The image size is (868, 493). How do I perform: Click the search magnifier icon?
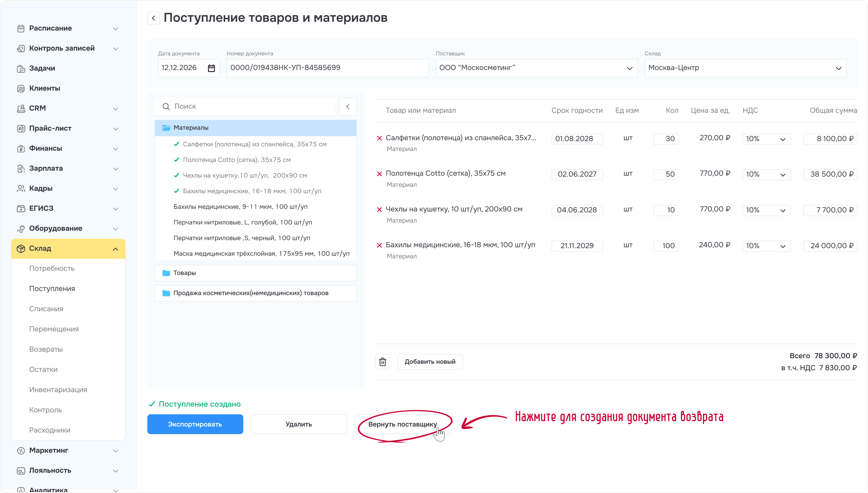click(x=166, y=107)
